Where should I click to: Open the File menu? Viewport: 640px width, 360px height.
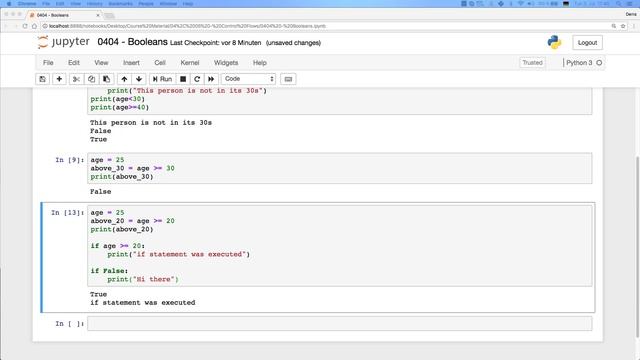coord(48,63)
